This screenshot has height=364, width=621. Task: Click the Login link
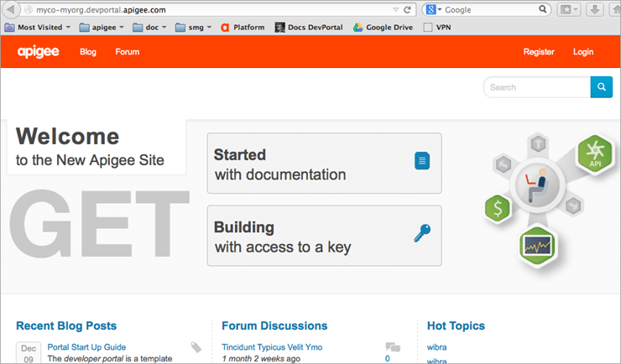pos(583,52)
